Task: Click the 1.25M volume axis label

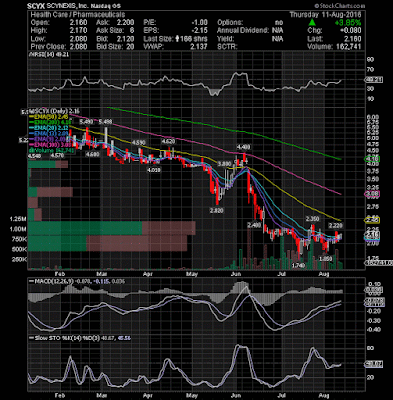Action: point(18,219)
